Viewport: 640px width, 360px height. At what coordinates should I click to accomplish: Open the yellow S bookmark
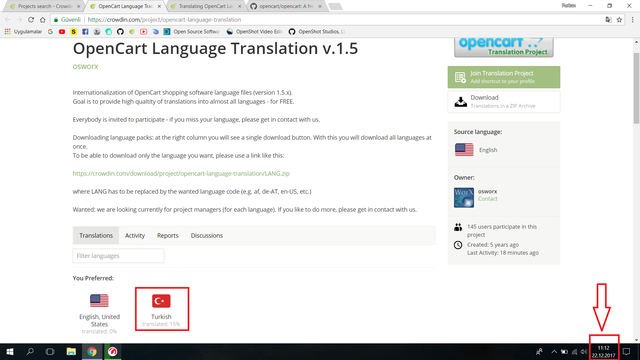tap(73, 31)
